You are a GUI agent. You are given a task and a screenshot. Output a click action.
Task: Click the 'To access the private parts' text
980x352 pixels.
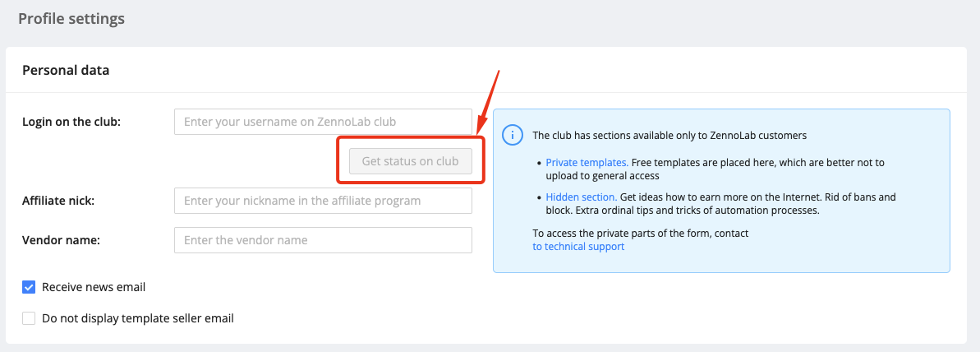click(x=640, y=234)
